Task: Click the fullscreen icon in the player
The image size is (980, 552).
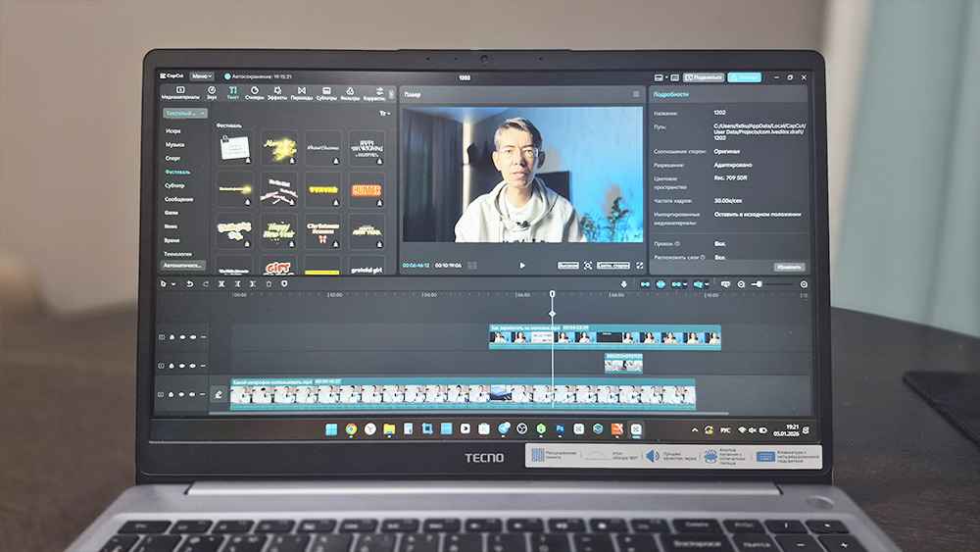Action: (640, 266)
